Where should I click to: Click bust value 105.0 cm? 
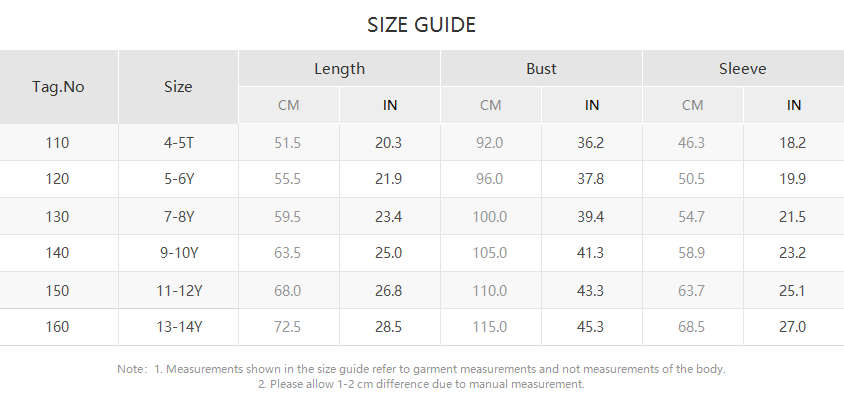point(490,253)
